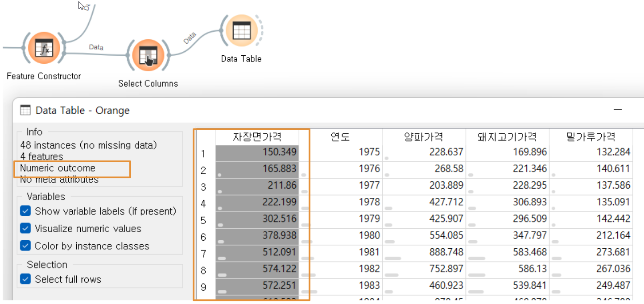The image size is (644, 304).
Task: Click the Feature Constructor label
Action: [44, 76]
